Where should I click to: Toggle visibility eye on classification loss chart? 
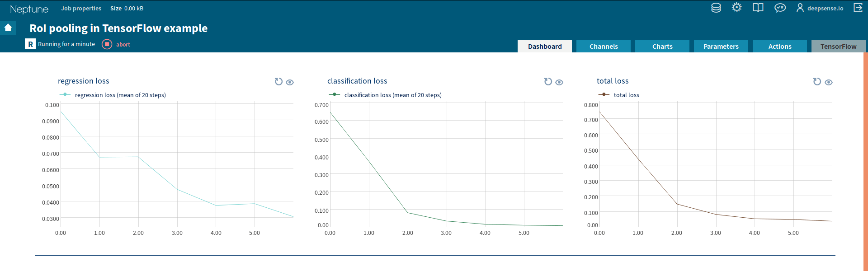click(559, 82)
